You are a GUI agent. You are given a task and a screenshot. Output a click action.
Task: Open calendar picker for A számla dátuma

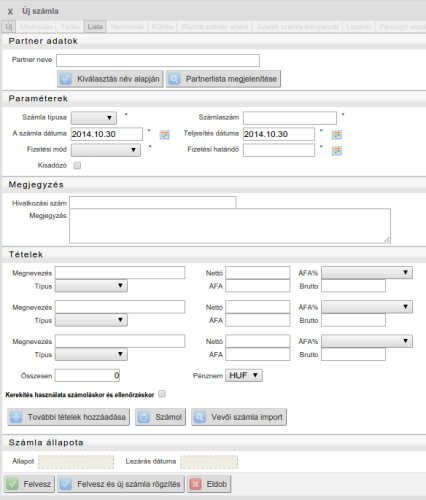(164, 135)
